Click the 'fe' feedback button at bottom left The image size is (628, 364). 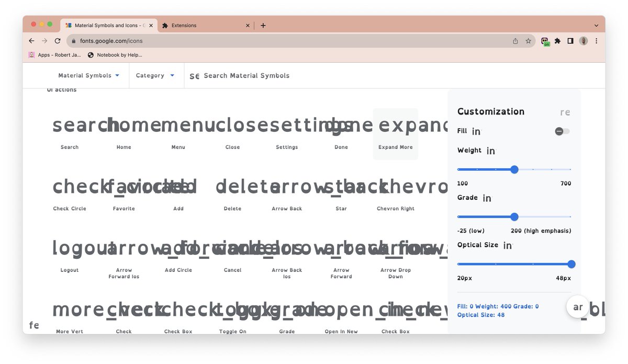(x=34, y=325)
